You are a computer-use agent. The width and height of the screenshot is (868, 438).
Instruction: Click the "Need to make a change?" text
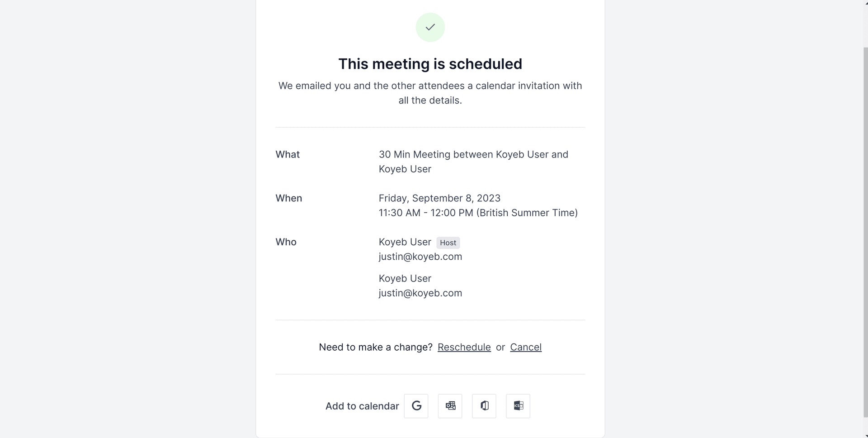(x=375, y=347)
